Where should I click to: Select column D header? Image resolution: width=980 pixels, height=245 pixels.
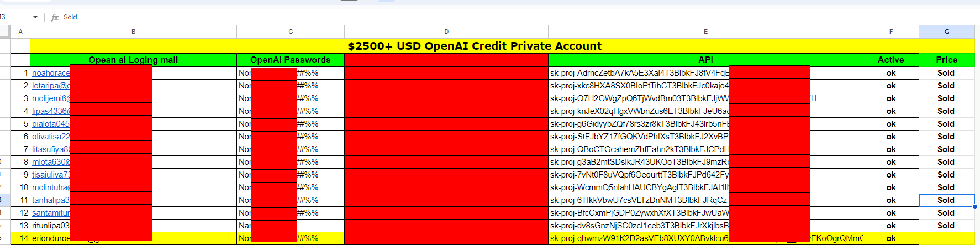coord(446,32)
